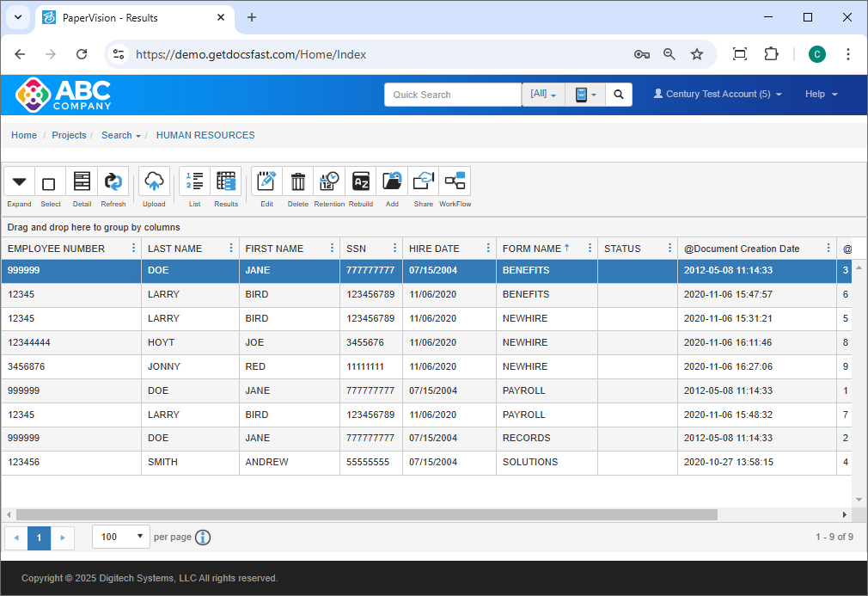Switch to List view
This screenshot has height=596, width=868.
[x=194, y=182]
